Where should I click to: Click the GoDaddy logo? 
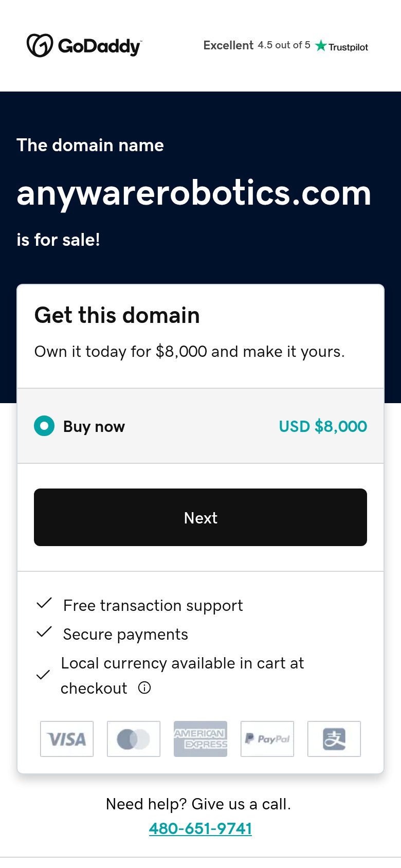pos(84,46)
